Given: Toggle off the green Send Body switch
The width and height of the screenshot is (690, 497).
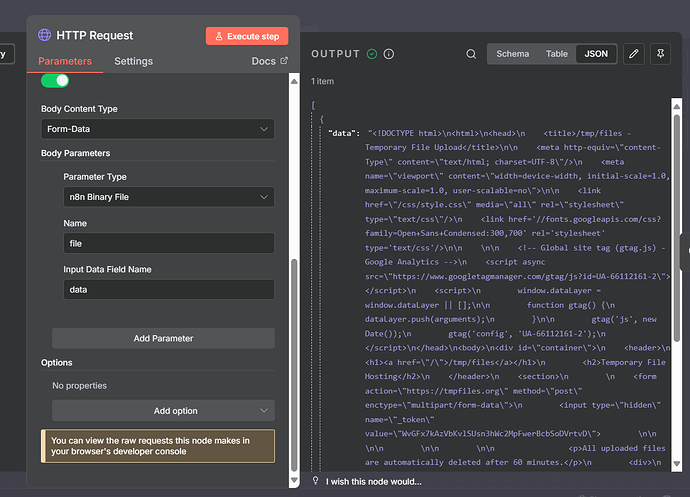Looking at the screenshot, I should point(56,80).
